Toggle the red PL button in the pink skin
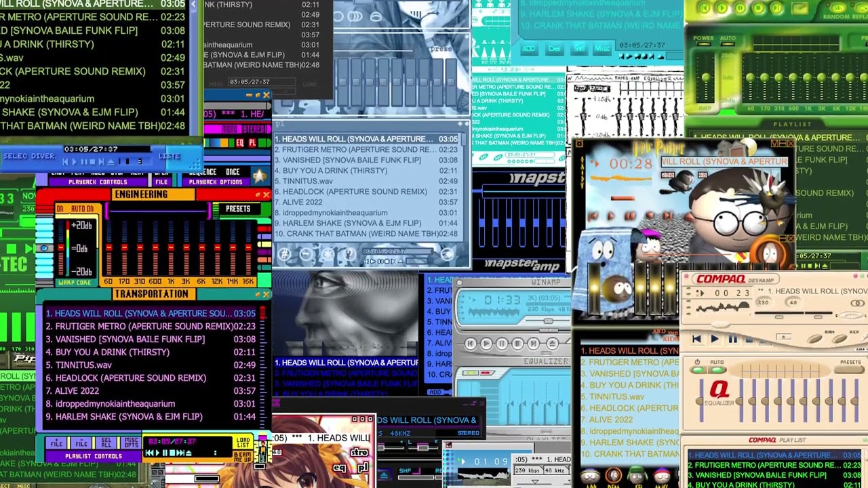 coord(252,143)
